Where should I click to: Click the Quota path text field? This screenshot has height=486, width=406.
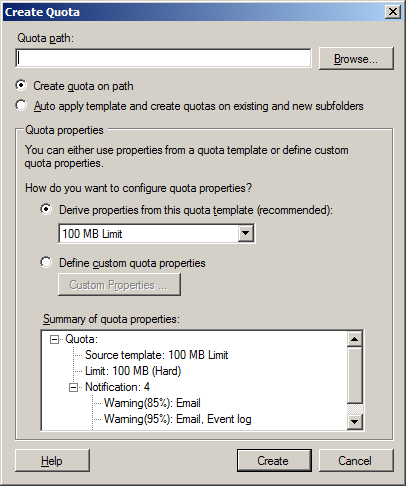pyautogui.click(x=163, y=58)
